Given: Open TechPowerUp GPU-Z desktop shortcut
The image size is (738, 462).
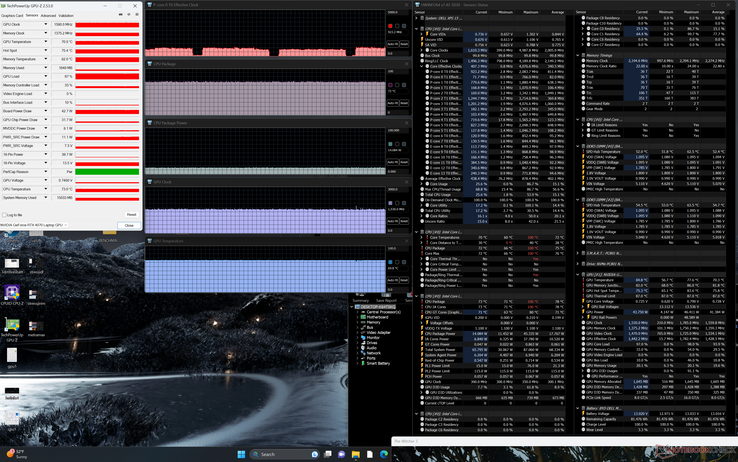Looking at the screenshot, I should (12, 329).
